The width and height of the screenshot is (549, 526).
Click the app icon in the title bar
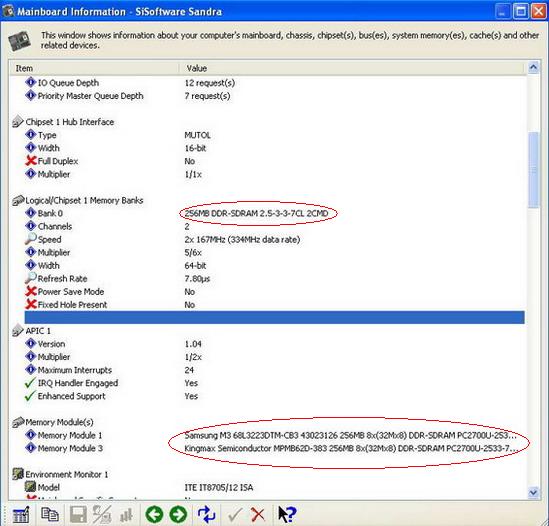pyautogui.click(x=8, y=11)
